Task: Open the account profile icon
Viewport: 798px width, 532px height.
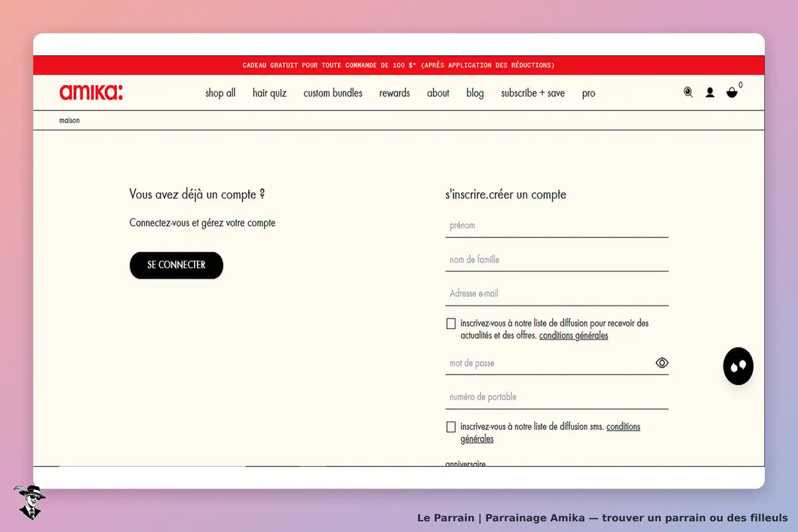Action: click(710, 93)
